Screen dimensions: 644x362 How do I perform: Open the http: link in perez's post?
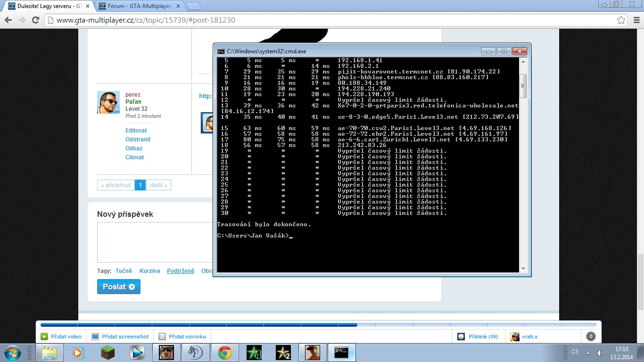tap(206, 96)
